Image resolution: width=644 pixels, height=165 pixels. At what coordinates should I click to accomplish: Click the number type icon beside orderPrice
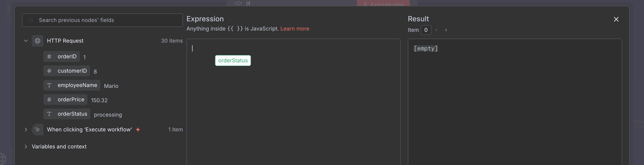coord(49,99)
